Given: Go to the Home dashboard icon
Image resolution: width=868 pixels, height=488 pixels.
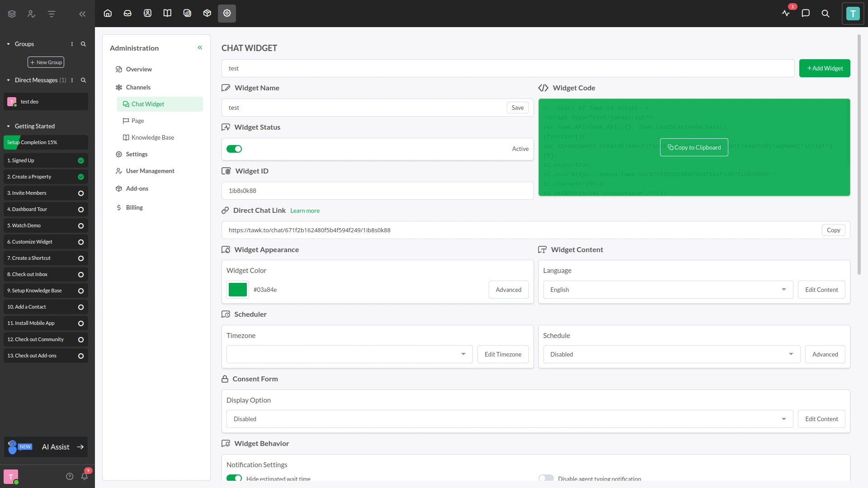Looking at the screenshot, I should tap(108, 13).
